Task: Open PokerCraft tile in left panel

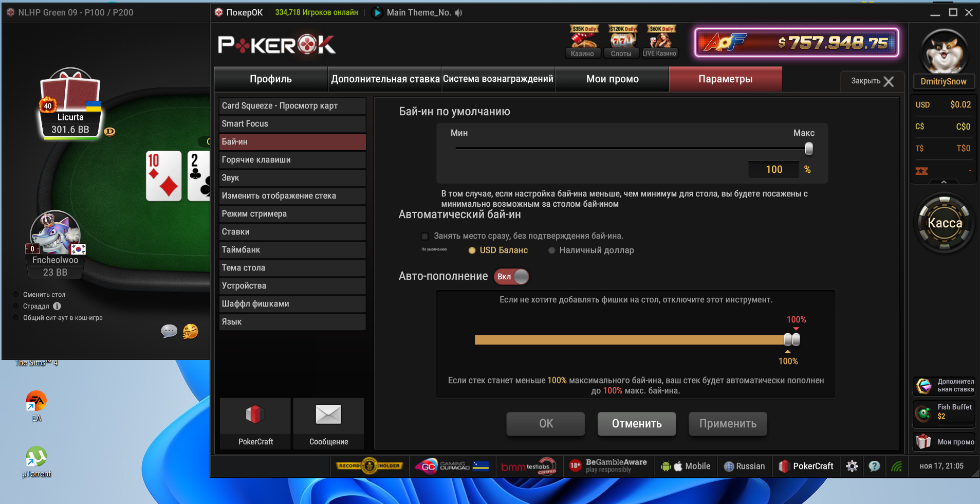Action: pos(255,423)
